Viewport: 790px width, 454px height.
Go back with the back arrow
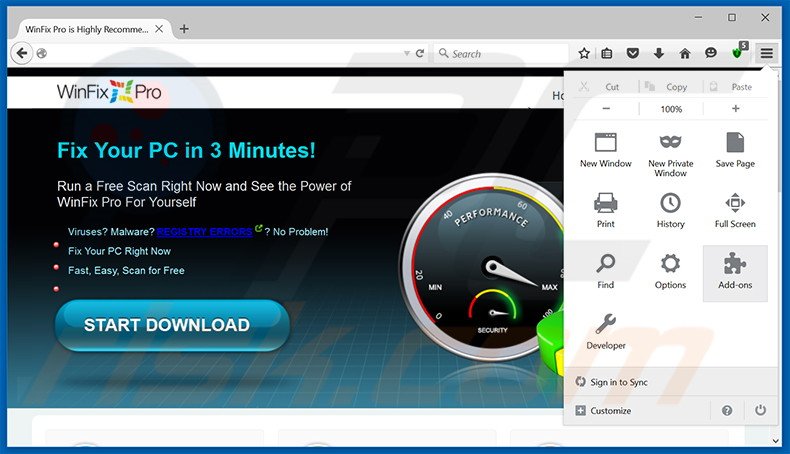[21, 53]
